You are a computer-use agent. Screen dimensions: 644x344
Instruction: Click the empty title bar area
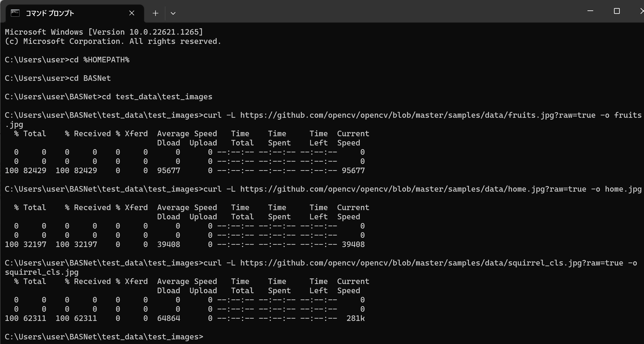pyautogui.click(x=375, y=11)
